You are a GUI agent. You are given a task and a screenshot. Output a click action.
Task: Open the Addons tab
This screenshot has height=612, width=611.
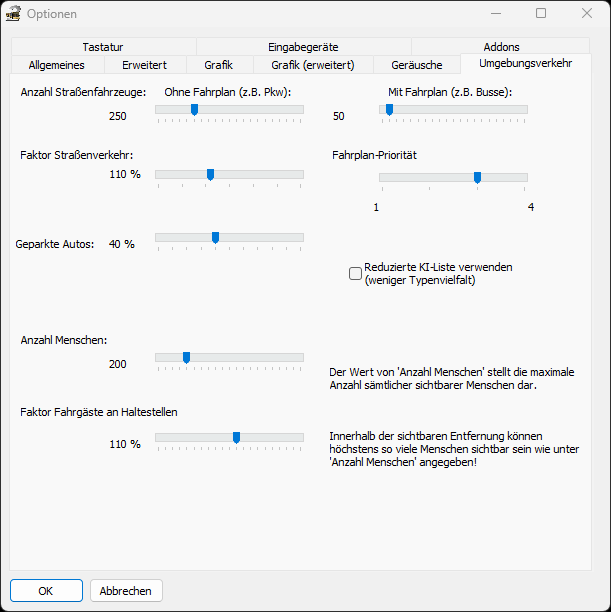click(x=501, y=47)
